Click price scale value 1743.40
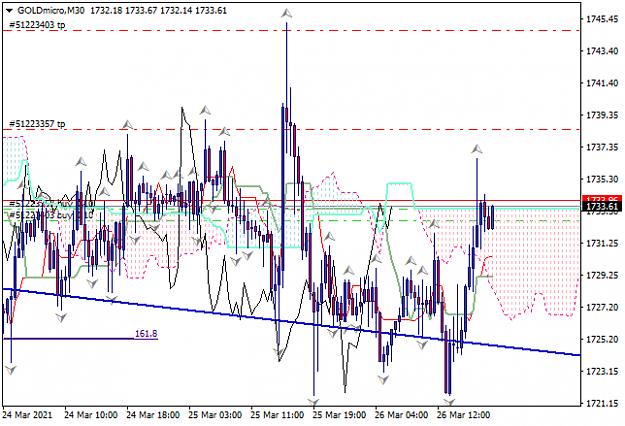The image size is (625, 426). [x=602, y=51]
